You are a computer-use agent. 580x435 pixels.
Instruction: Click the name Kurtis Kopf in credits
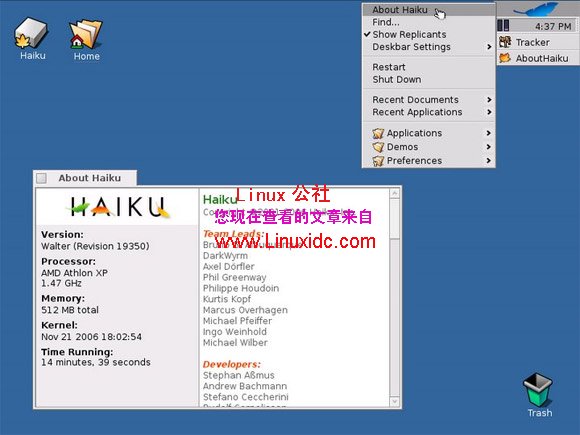pos(227,299)
